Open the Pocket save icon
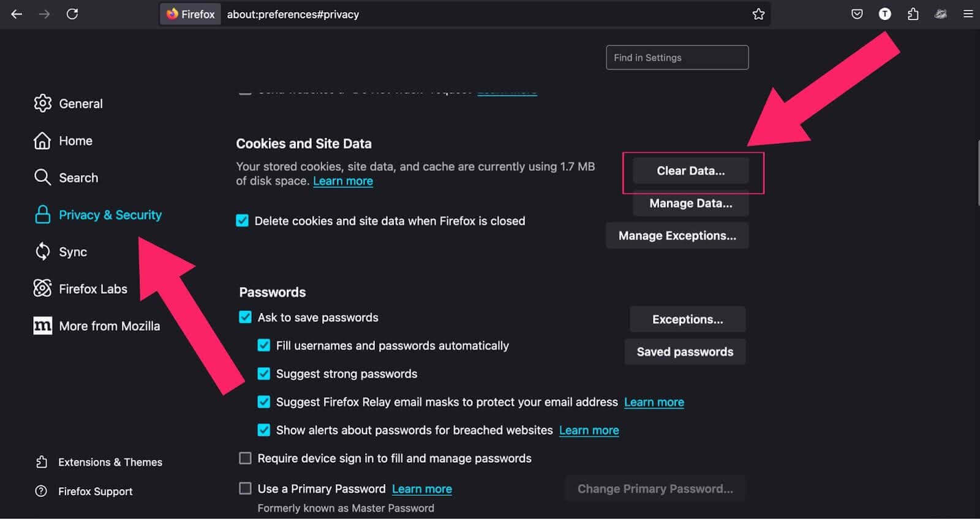 [857, 14]
